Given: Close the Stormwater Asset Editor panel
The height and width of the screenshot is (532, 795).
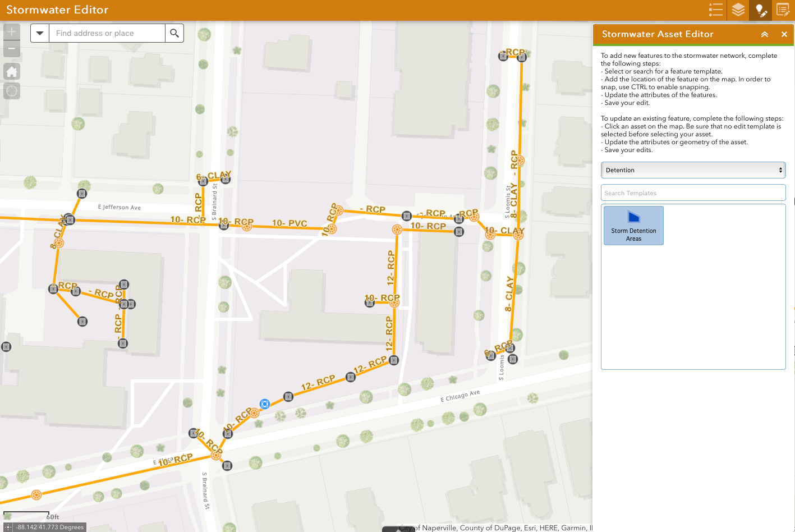Looking at the screenshot, I should pyautogui.click(x=784, y=34).
